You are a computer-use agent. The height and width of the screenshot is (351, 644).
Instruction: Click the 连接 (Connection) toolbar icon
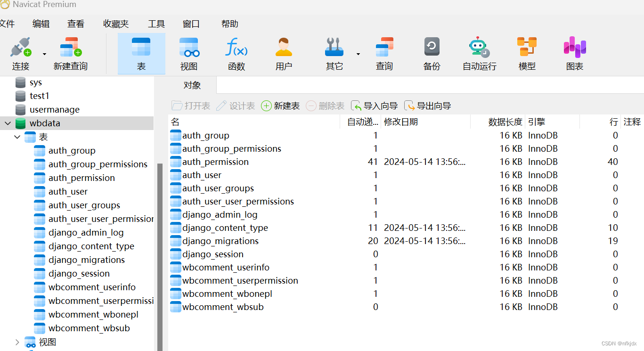[21, 47]
